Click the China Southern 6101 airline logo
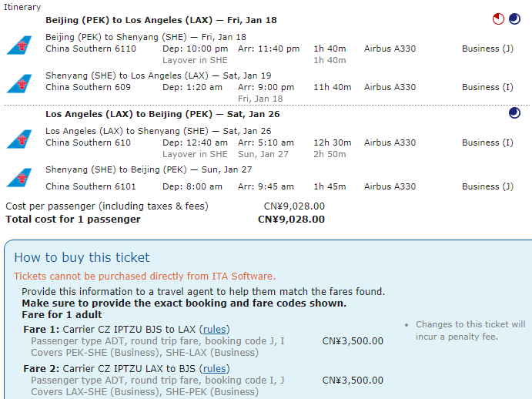The image size is (532, 399). (18, 177)
